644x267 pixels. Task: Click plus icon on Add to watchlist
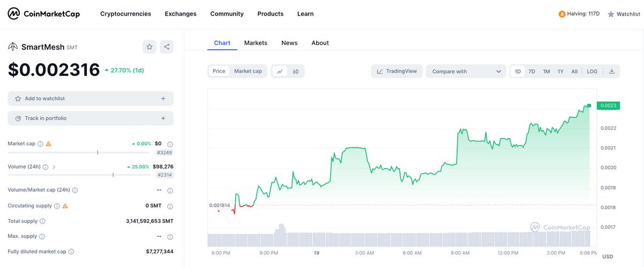point(163,99)
